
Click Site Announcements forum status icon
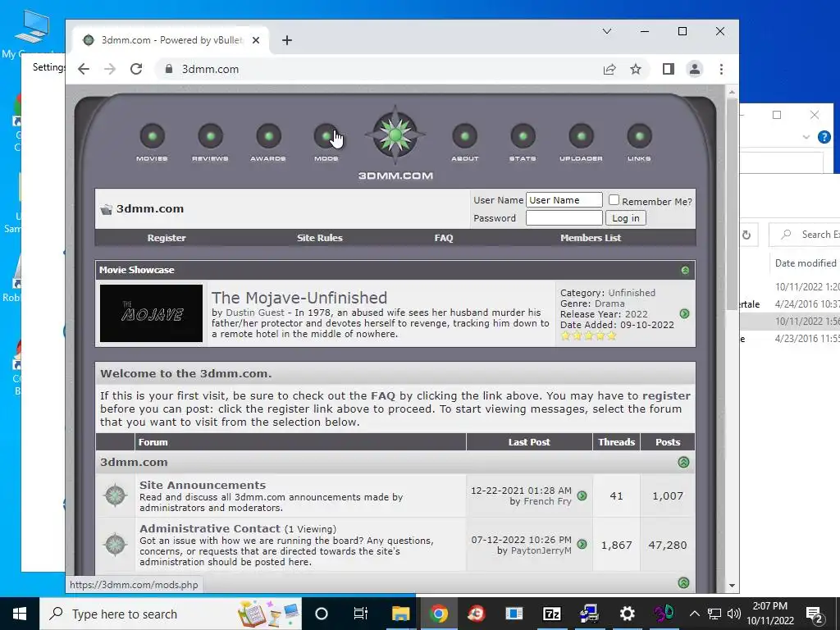pyautogui.click(x=115, y=495)
